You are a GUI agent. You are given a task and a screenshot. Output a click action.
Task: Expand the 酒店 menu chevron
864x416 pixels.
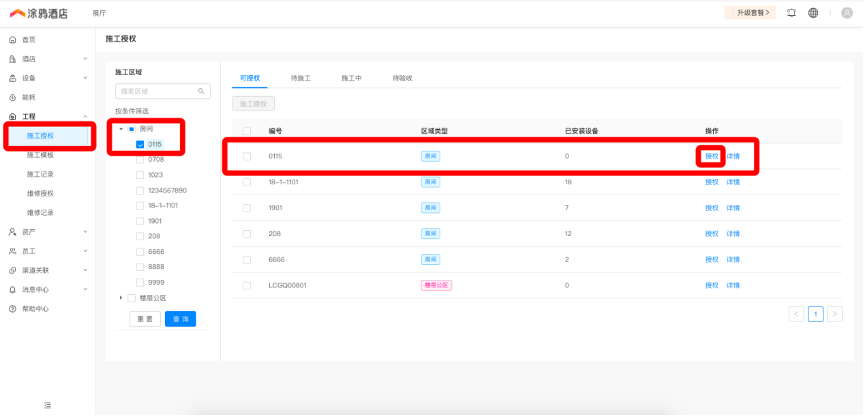tap(85, 58)
